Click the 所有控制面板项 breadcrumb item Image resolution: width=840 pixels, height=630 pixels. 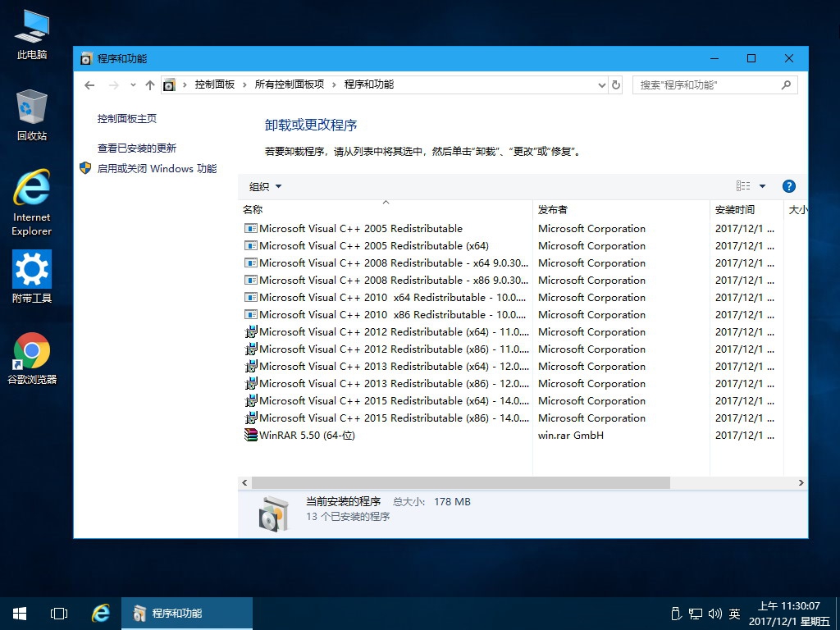click(290, 84)
